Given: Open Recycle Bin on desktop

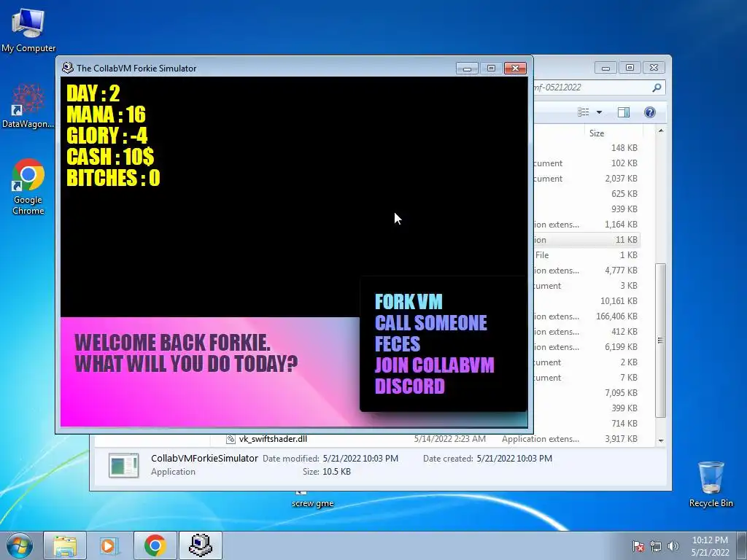Looking at the screenshot, I should tap(711, 484).
